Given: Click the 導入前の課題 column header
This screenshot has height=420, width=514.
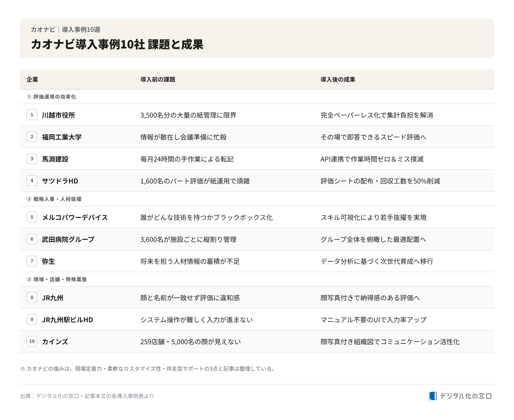Looking at the screenshot, I should pyautogui.click(x=158, y=79).
